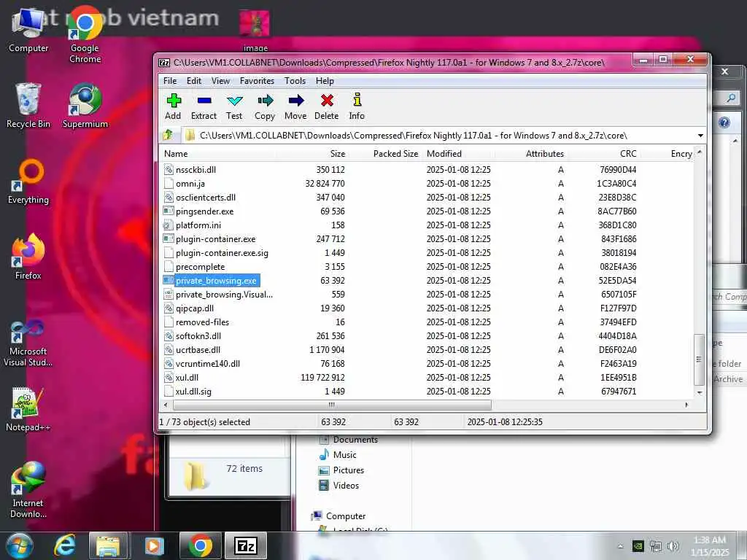Sort by the Attributes column header
This screenshot has width=747, height=560.
[531, 154]
